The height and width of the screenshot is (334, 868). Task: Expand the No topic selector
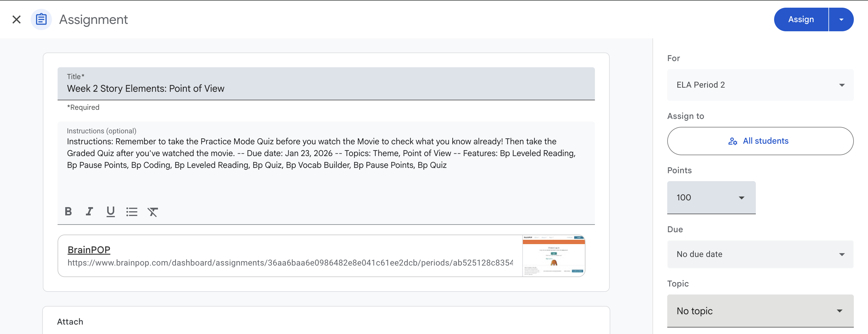point(760,311)
